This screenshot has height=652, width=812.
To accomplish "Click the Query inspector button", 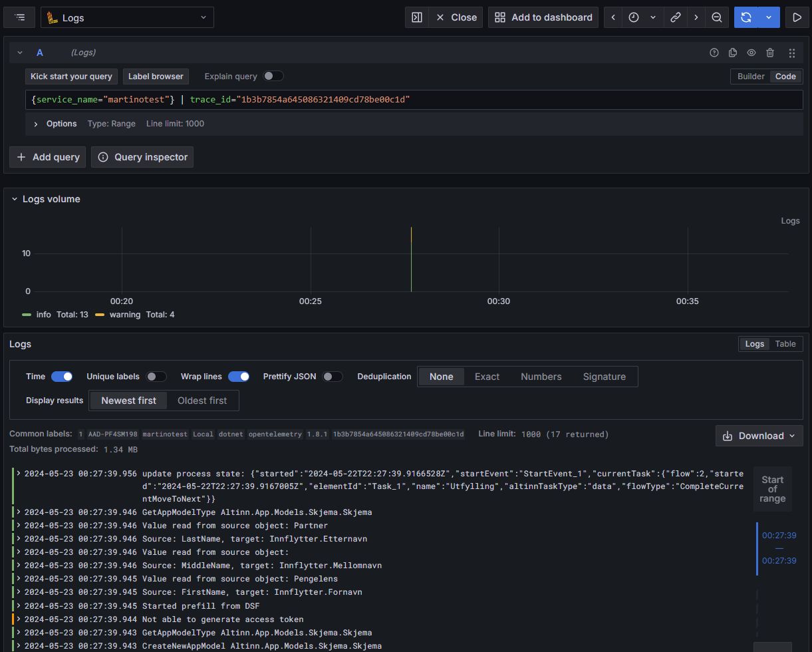I will coord(142,157).
